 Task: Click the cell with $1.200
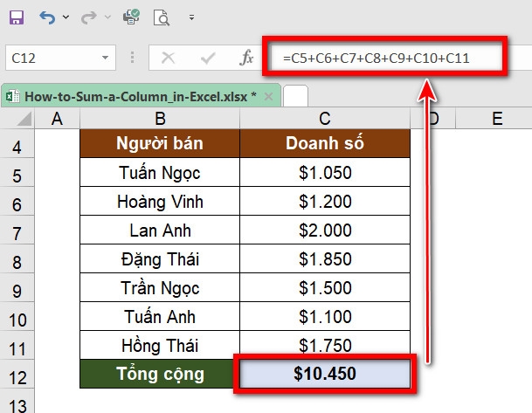[325, 201]
